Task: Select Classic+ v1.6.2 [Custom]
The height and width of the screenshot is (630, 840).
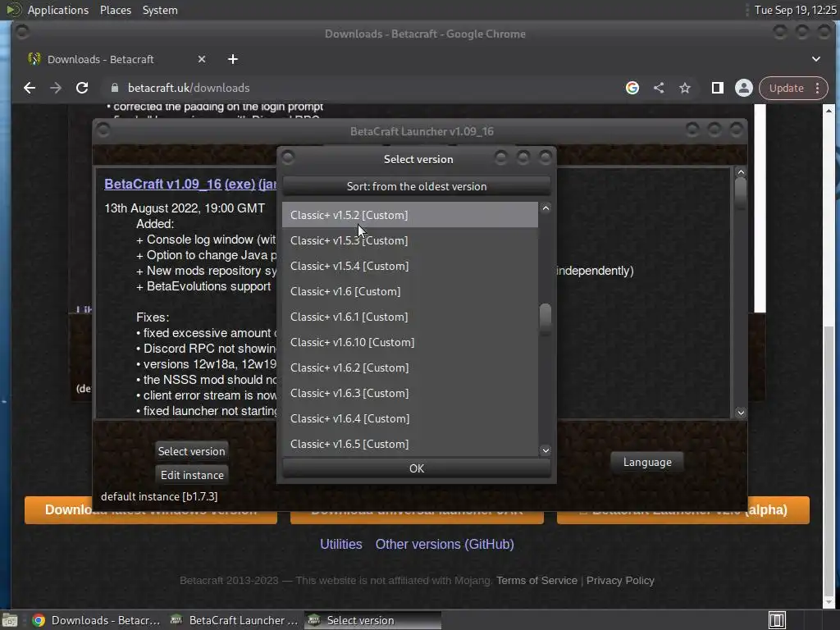Action: tap(410, 367)
